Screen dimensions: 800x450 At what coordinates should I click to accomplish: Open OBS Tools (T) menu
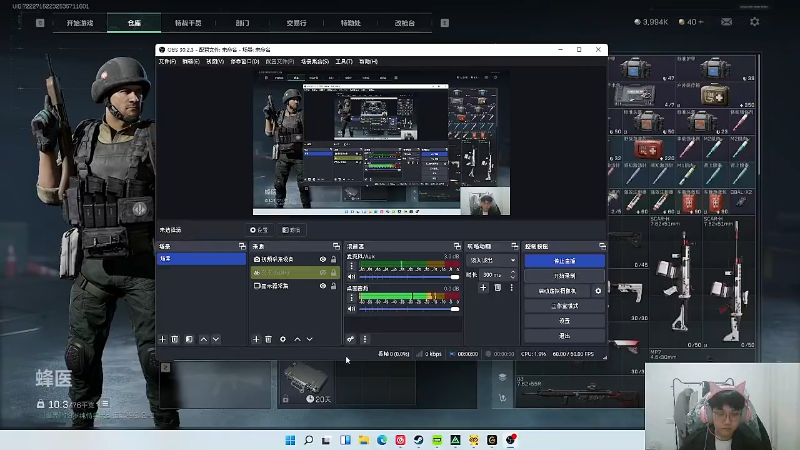[x=344, y=61]
